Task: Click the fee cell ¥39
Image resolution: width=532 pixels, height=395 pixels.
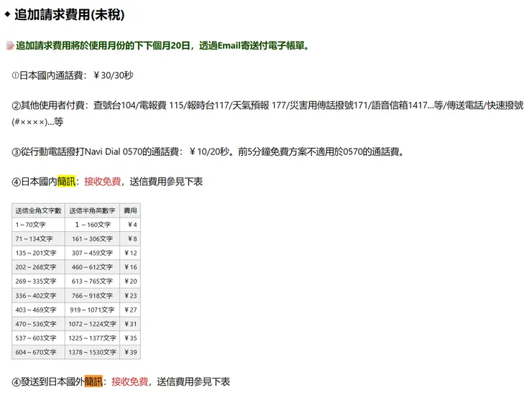Action: (130, 353)
